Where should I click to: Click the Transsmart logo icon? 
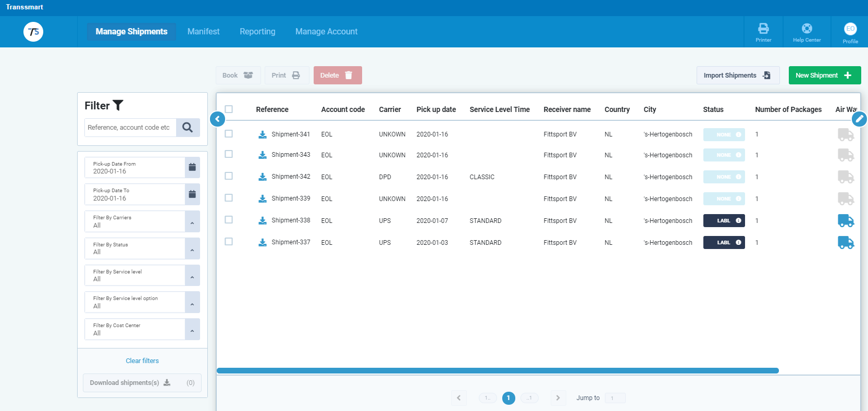point(33,32)
